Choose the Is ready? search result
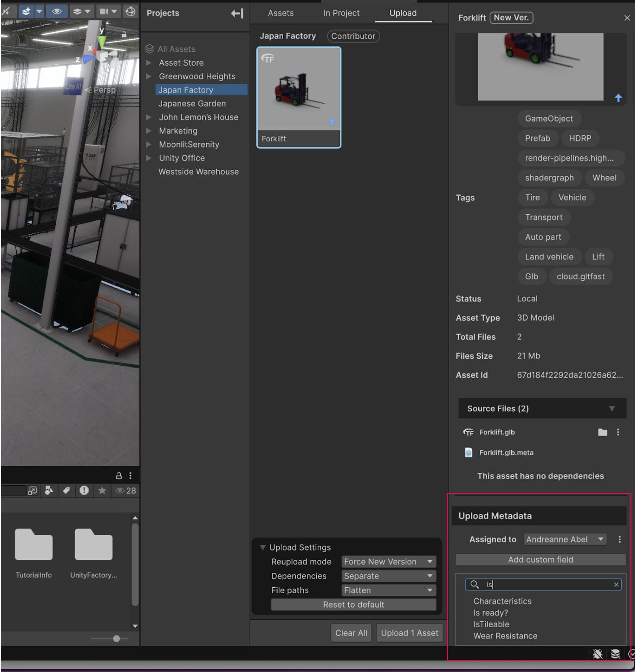Image resolution: width=635 pixels, height=672 pixels. click(491, 613)
